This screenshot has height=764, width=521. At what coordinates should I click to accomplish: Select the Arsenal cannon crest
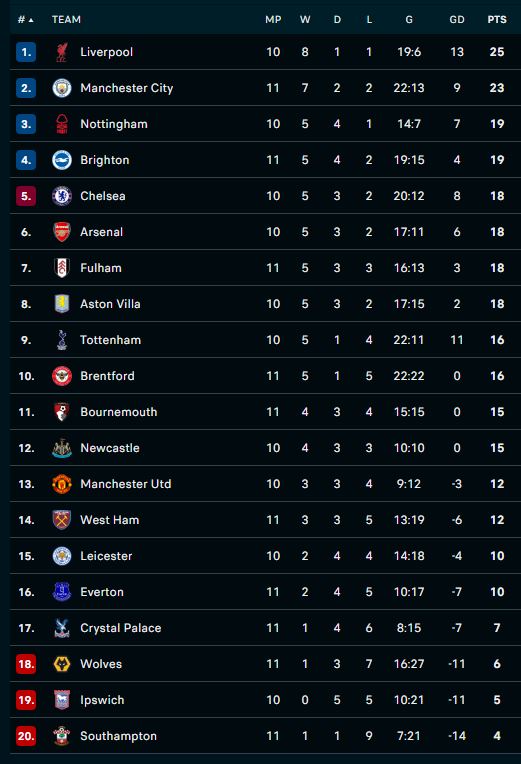(x=62, y=232)
